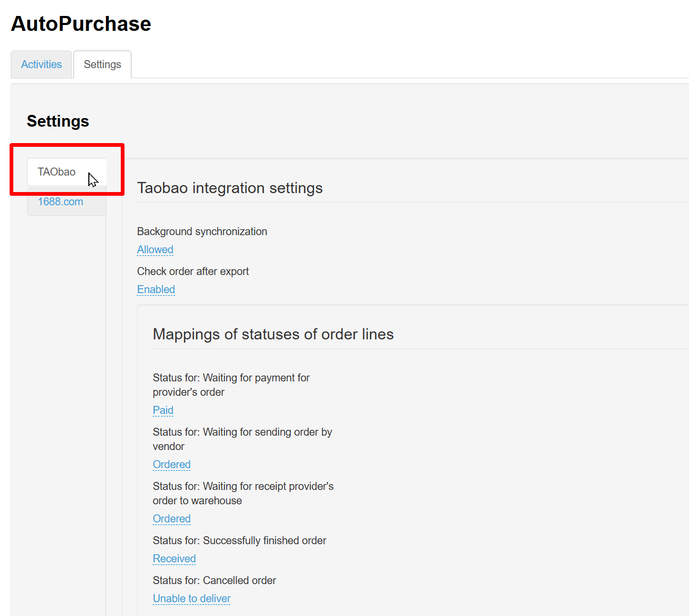Viewport: 689px width, 616px height.
Task: Switch to the 1688.com settings tab
Action: tap(61, 202)
